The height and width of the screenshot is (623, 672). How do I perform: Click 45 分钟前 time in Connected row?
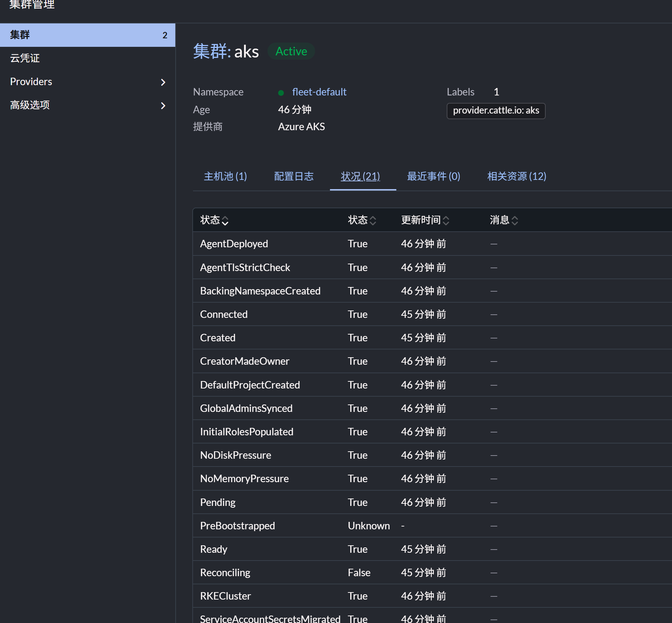423,314
